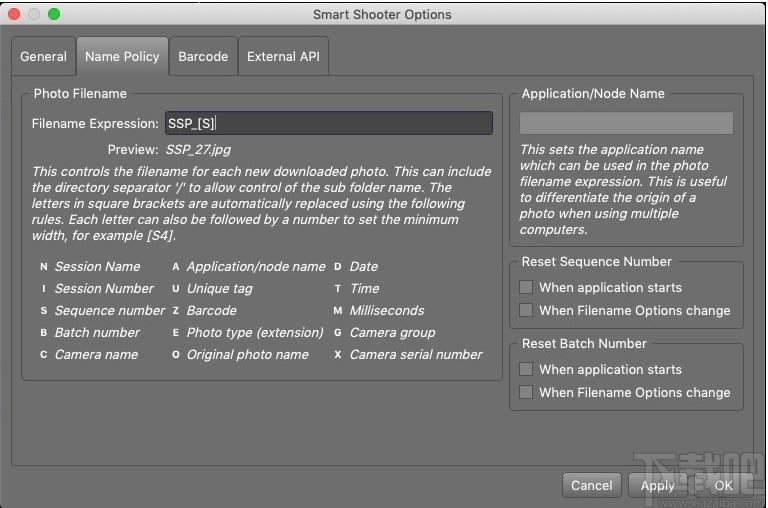The height and width of the screenshot is (508, 768).
Task: Click the 'Session Name' legend entry
Action: click(97, 266)
